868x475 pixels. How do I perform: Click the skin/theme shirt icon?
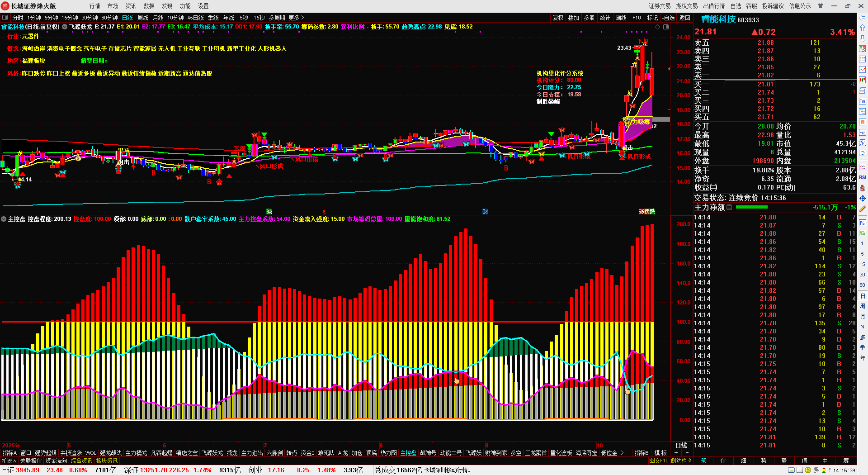pos(821,6)
